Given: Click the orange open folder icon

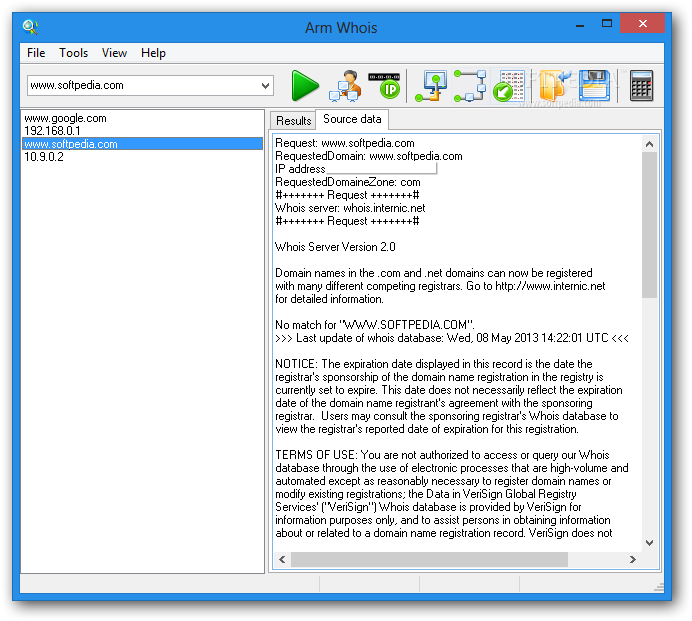Looking at the screenshot, I should point(554,86).
